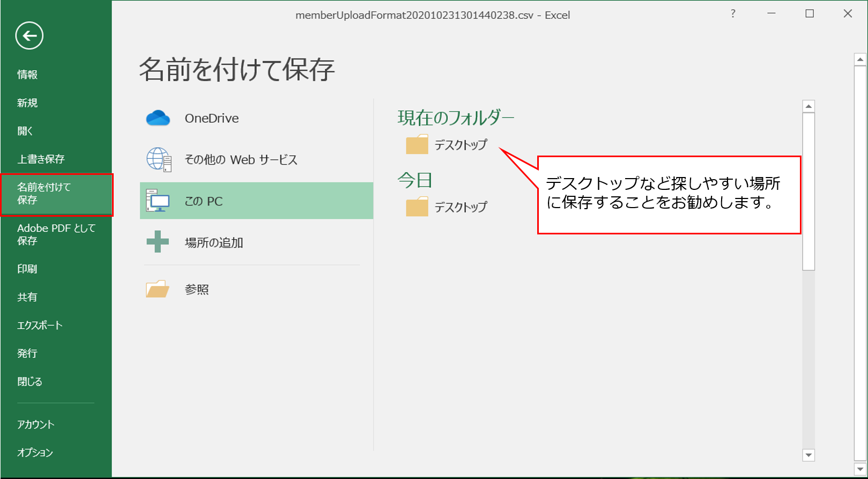
Task: Open アカウント page
Action: (36, 424)
